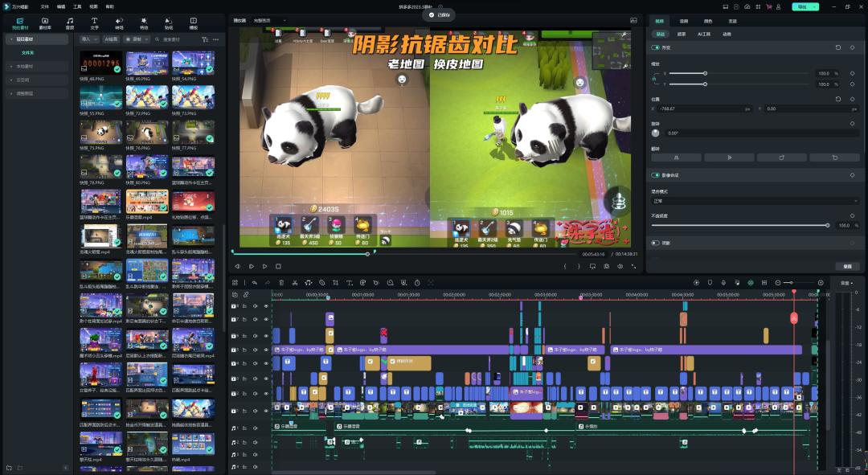868x475 pixels.
Task: Stop playback with the square stop button
Action: click(278, 266)
